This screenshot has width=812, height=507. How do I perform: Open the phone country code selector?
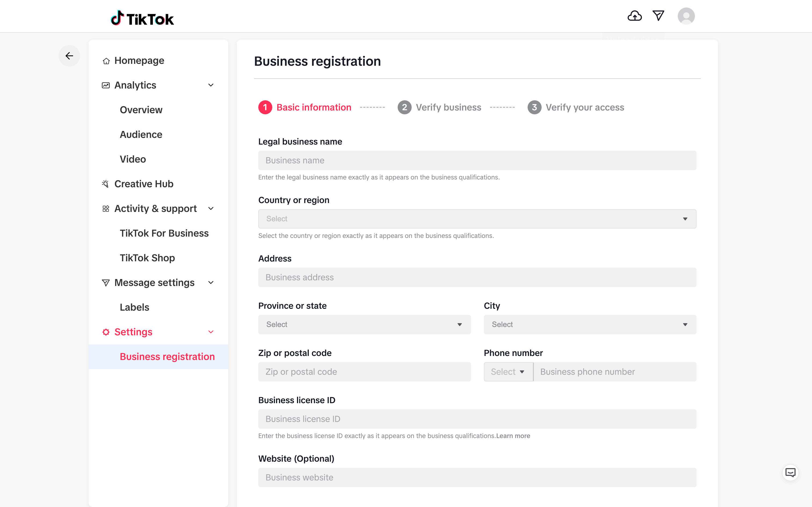click(x=508, y=372)
